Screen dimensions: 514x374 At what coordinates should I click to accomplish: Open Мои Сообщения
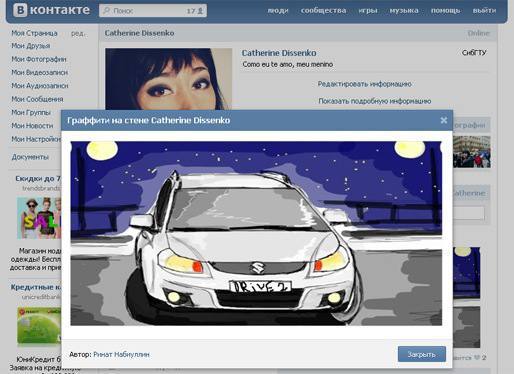(37, 99)
